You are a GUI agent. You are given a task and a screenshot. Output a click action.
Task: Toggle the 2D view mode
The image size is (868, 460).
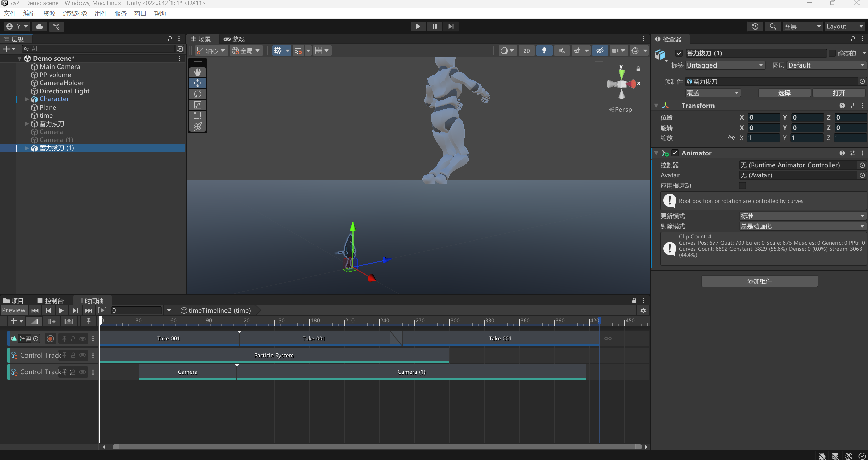(526, 51)
